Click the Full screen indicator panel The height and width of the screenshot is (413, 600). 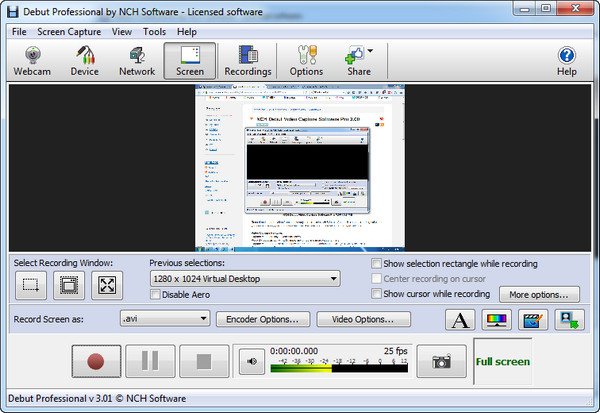coord(502,362)
